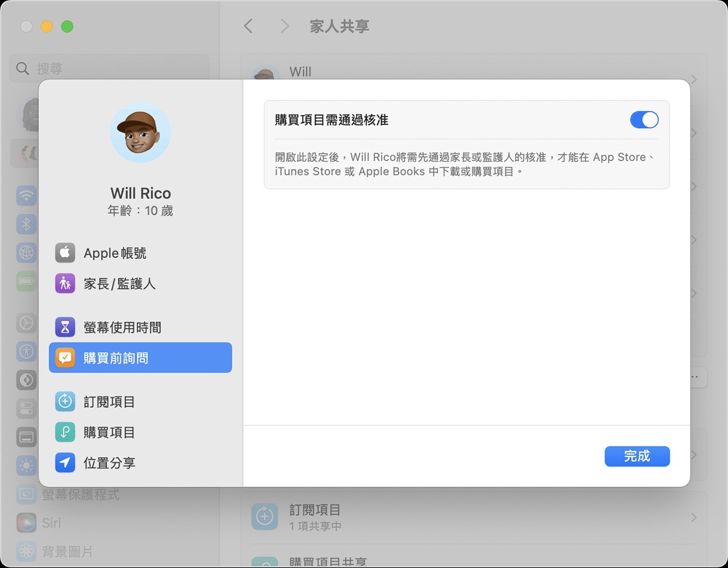Click the Wi-Fi icon in background sidebar
The image size is (728, 568).
[x=26, y=196]
